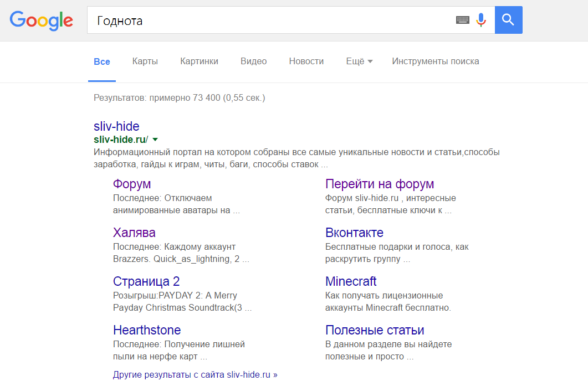Click the snippet starting Информационный портал
Image resolution: width=588 pixels, height=386 pixels.
pyautogui.click(x=296, y=158)
